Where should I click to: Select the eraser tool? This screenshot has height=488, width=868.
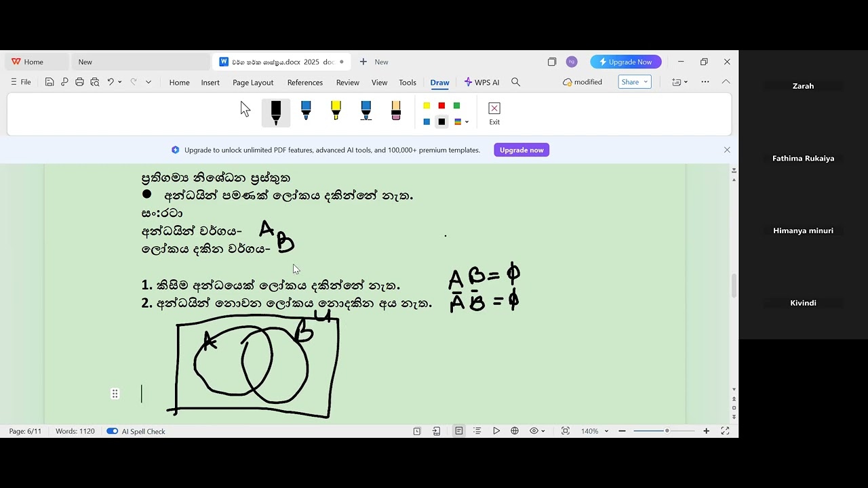tap(396, 110)
